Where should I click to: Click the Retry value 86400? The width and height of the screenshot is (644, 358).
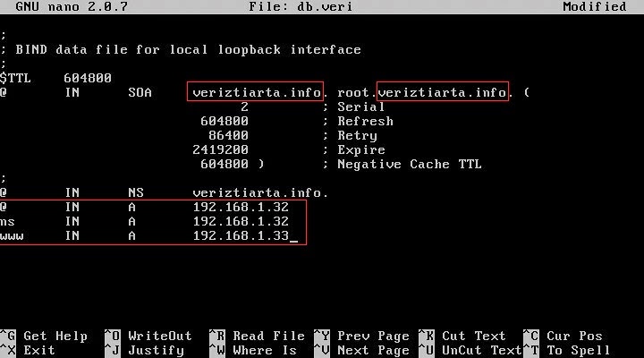228,136
